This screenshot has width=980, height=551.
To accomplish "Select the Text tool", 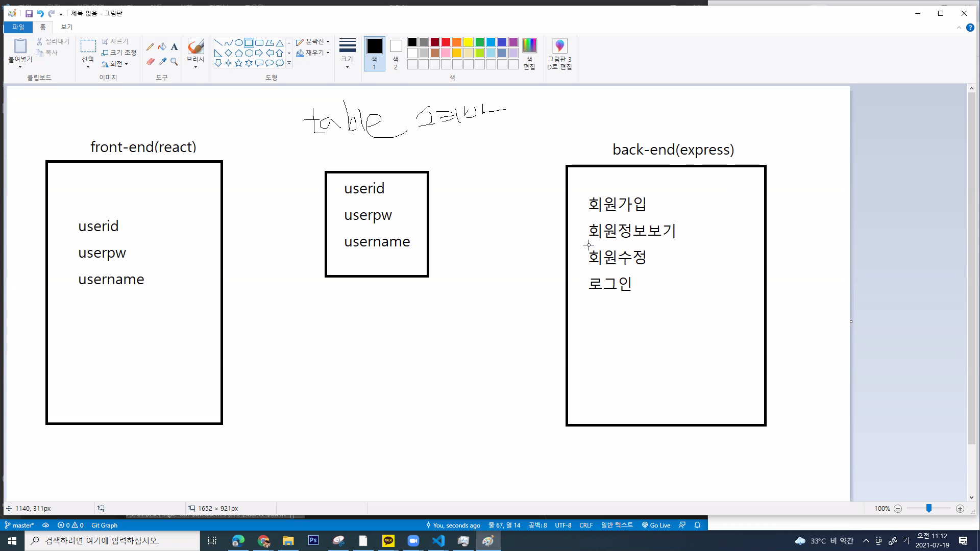I will [x=174, y=47].
